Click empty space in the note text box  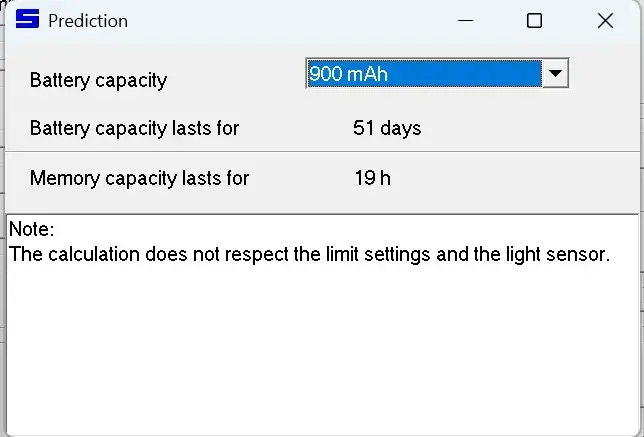pos(320,350)
